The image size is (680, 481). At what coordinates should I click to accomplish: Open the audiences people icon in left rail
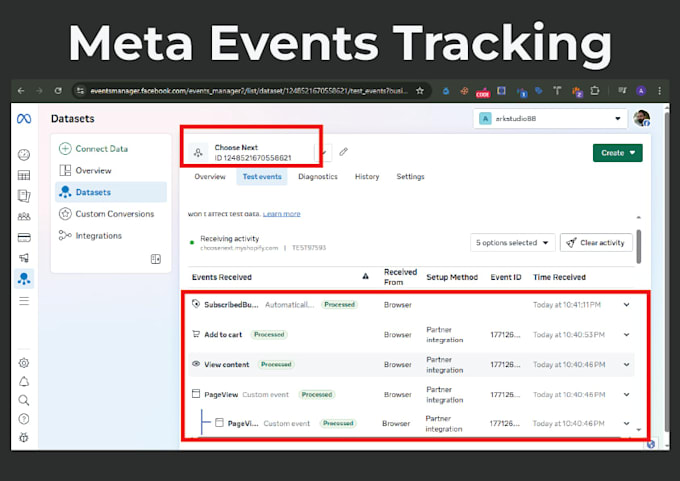(24, 216)
